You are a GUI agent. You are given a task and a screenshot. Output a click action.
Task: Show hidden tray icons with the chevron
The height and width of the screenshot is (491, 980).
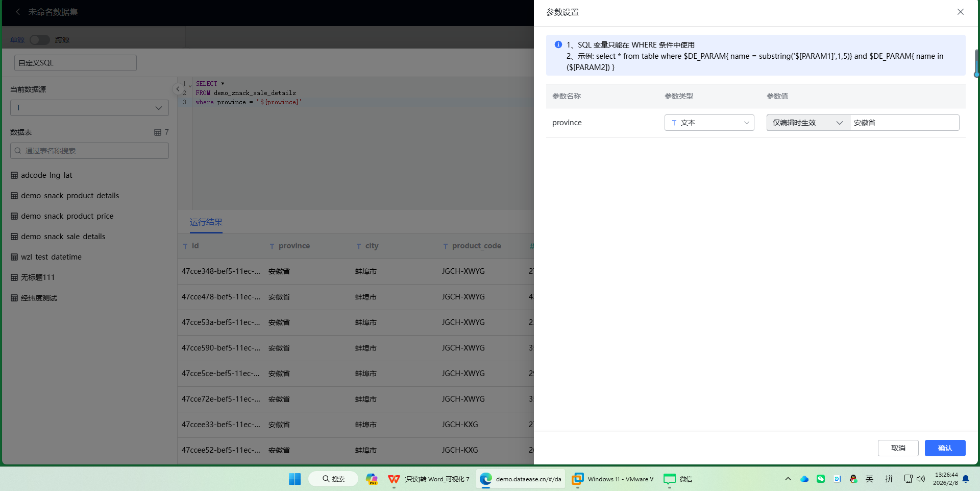click(x=788, y=479)
